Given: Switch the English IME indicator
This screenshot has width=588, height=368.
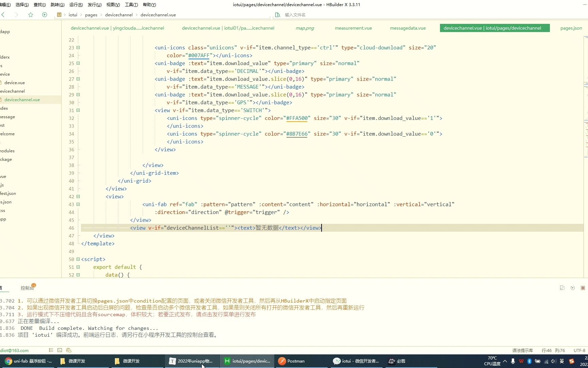Looking at the screenshot, I should click(x=562, y=361).
